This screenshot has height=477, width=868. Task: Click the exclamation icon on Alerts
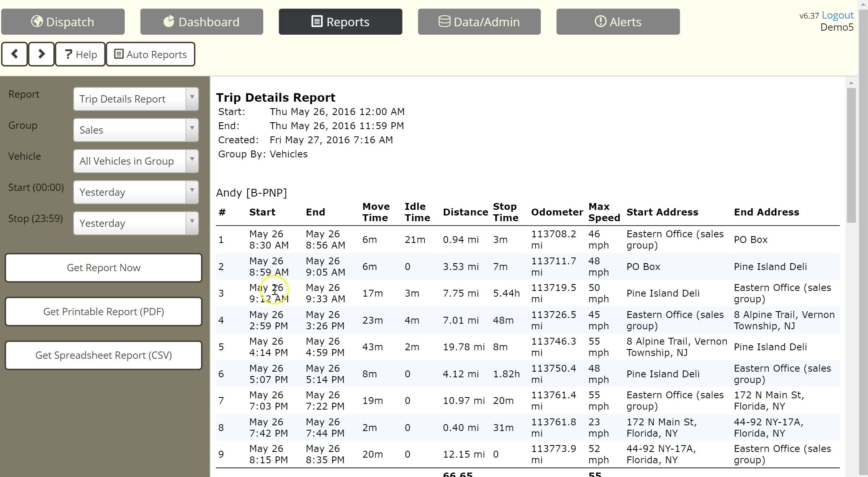(x=600, y=21)
